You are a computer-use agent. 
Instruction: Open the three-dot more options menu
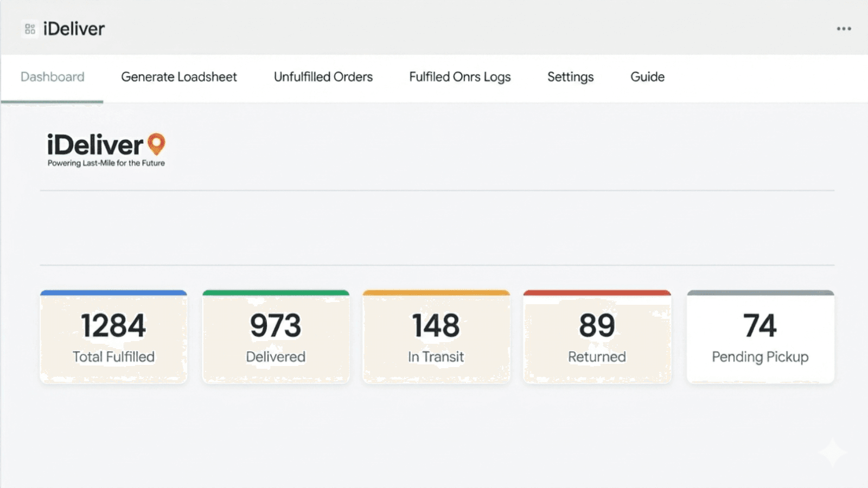coord(844,29)
